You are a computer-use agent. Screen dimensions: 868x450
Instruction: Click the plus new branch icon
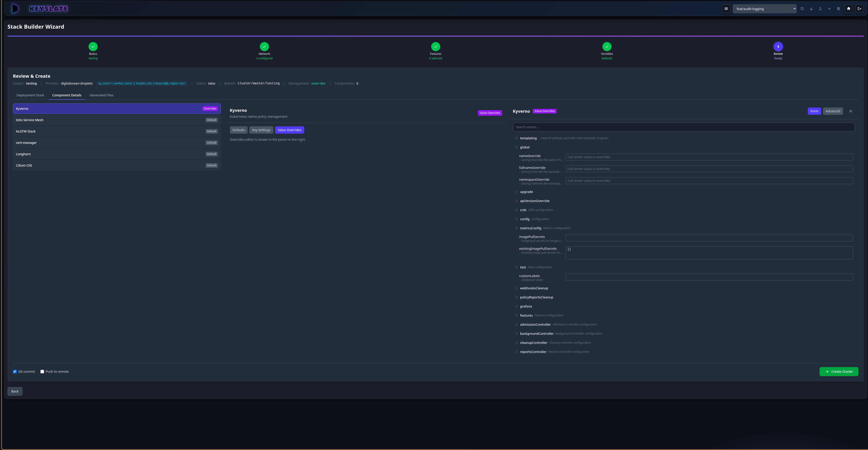(829, 9)
